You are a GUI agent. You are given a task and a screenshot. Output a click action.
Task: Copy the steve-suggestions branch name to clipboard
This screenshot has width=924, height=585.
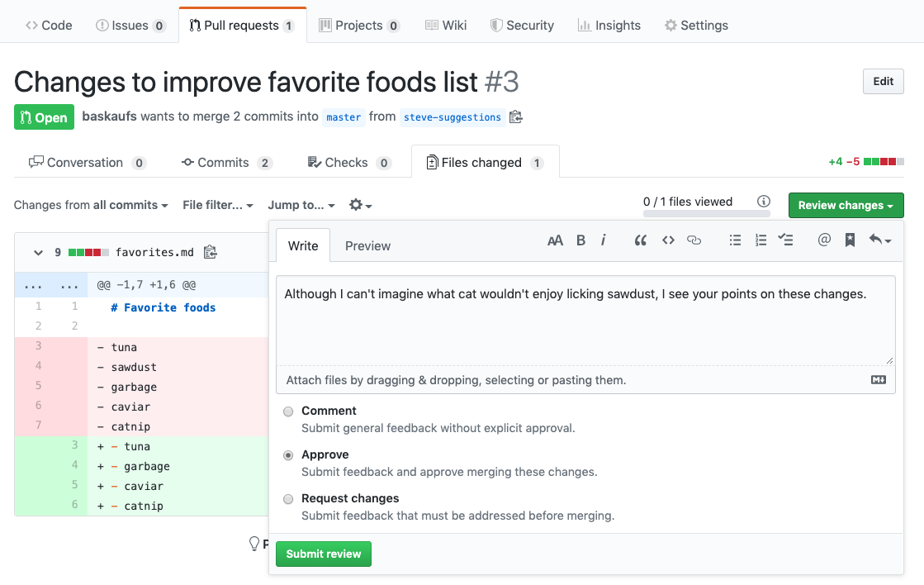pos(515,117)
